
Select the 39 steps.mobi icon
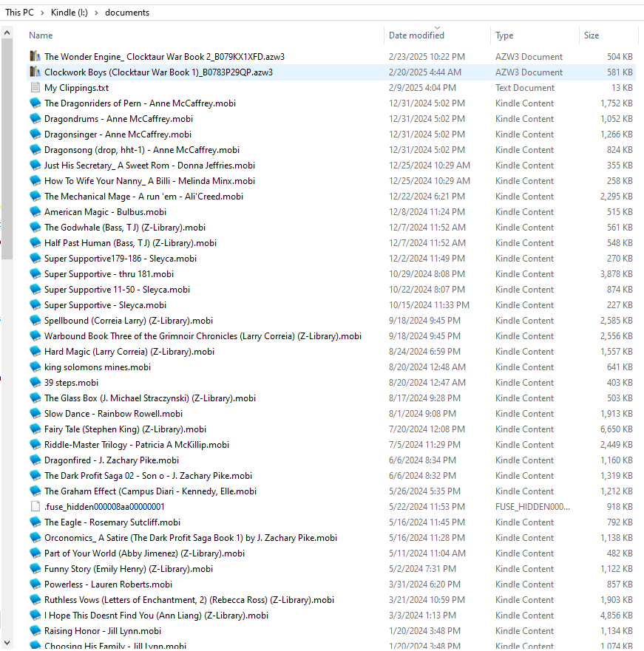tap(35, 382)
